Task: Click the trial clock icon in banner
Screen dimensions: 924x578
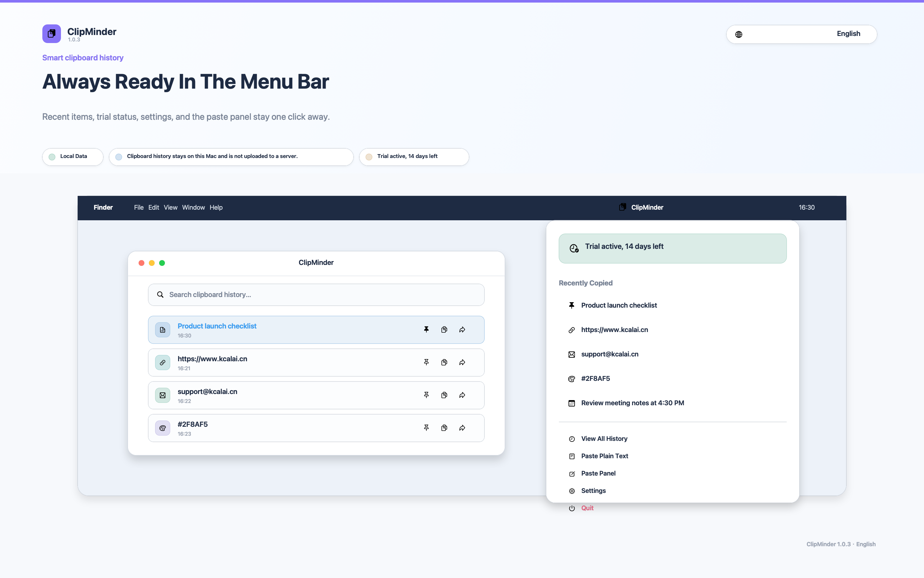Action: point(574,249)
